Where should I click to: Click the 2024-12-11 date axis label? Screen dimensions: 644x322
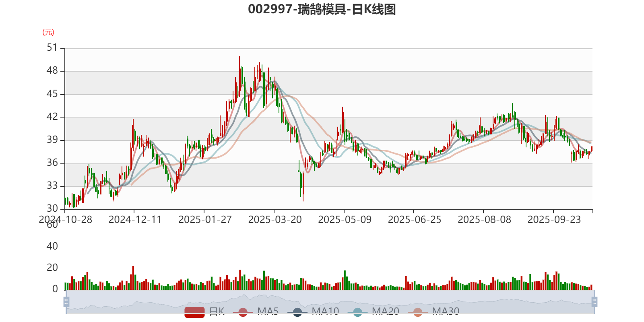click(135, 220)
